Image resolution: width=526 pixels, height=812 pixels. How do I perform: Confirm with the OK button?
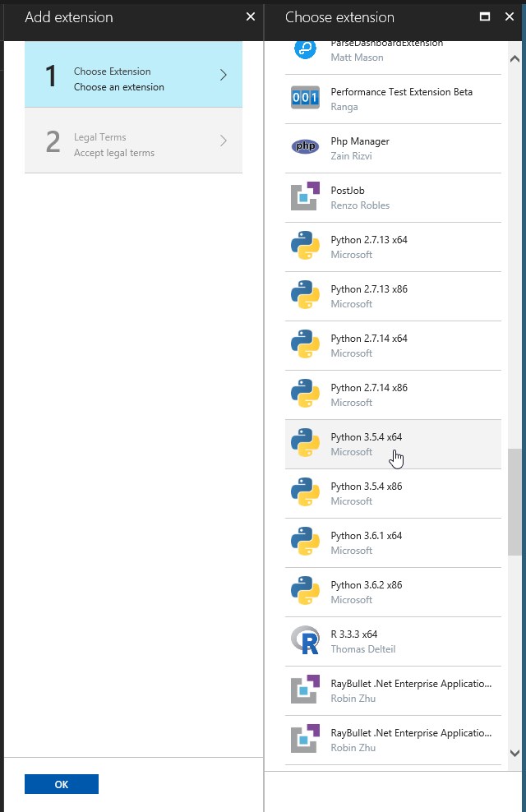pos(61,784)
